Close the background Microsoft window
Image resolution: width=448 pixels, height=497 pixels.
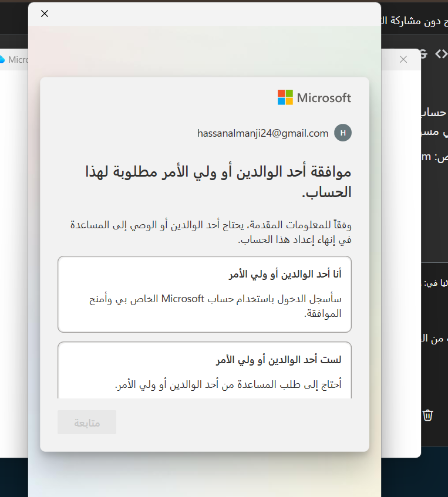(403, 59)
